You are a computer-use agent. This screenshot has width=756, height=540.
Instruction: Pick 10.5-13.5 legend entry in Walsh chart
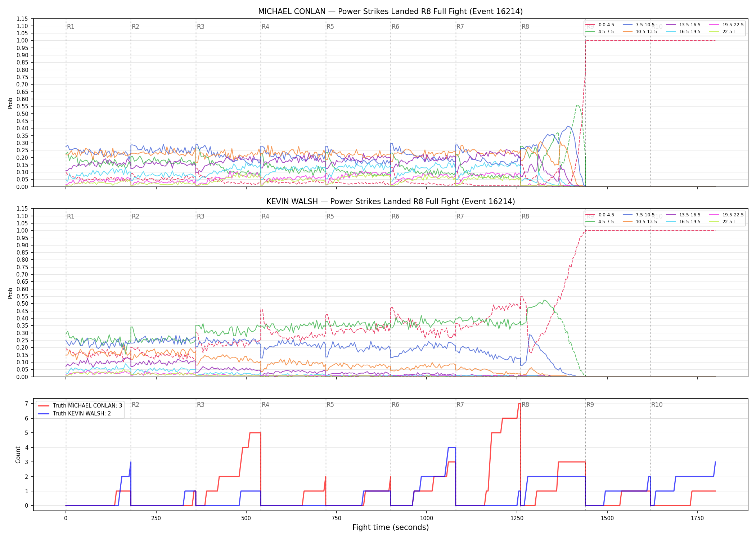(640, 222)
